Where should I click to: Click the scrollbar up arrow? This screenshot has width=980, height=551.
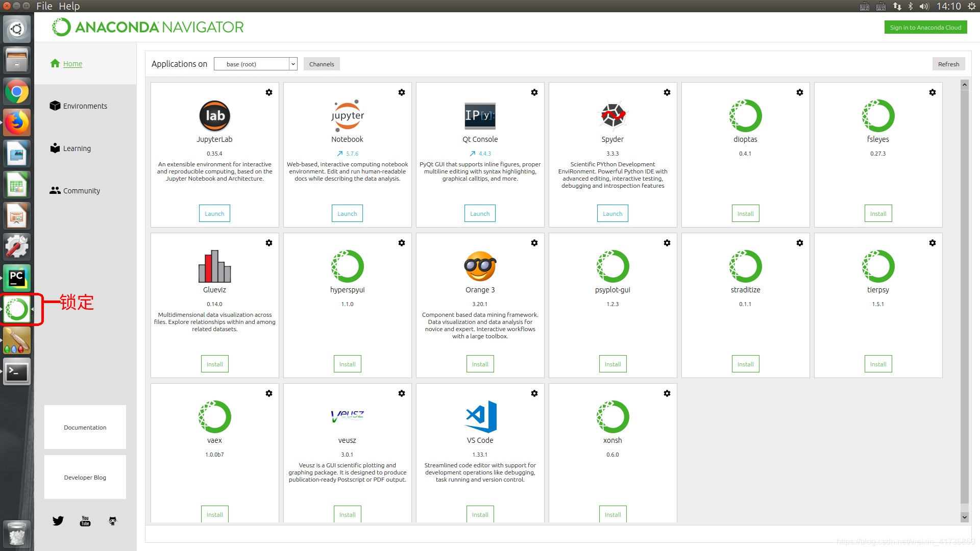coord(964,85)
